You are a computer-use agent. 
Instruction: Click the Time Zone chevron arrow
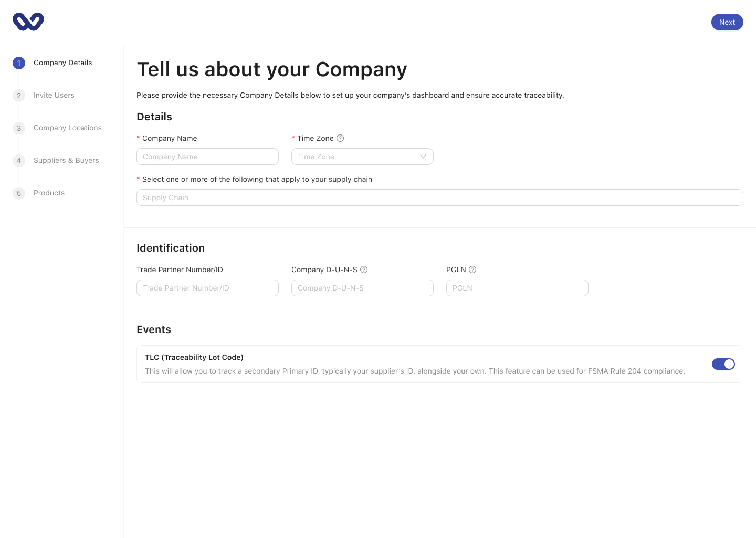tap(423, 157)
